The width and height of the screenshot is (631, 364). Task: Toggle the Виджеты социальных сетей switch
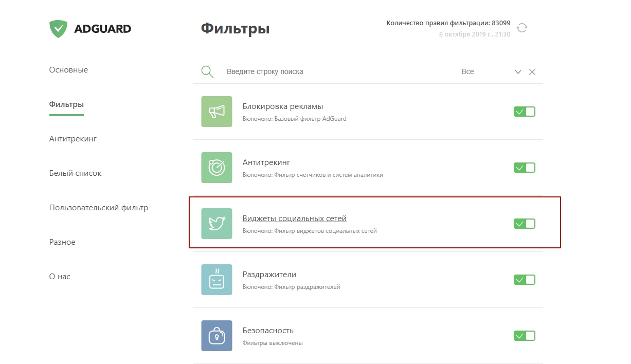524,224
